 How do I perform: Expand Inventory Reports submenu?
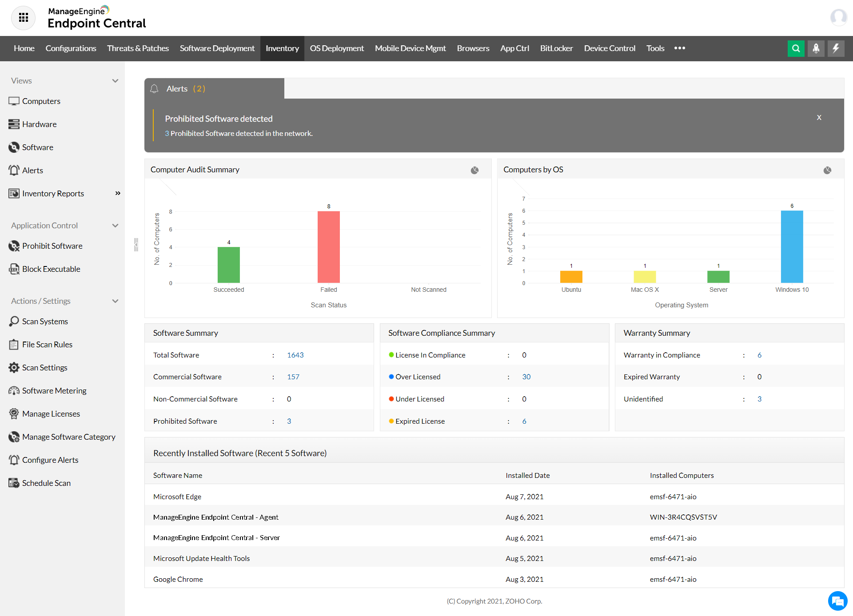pyautogui.click(x=118, y=193)
